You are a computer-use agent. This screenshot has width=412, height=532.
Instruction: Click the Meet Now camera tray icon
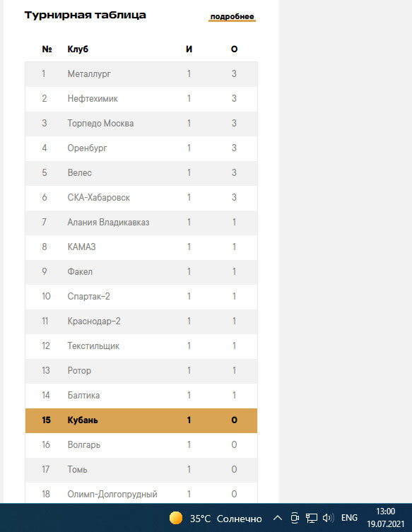(x=295, y=518)
